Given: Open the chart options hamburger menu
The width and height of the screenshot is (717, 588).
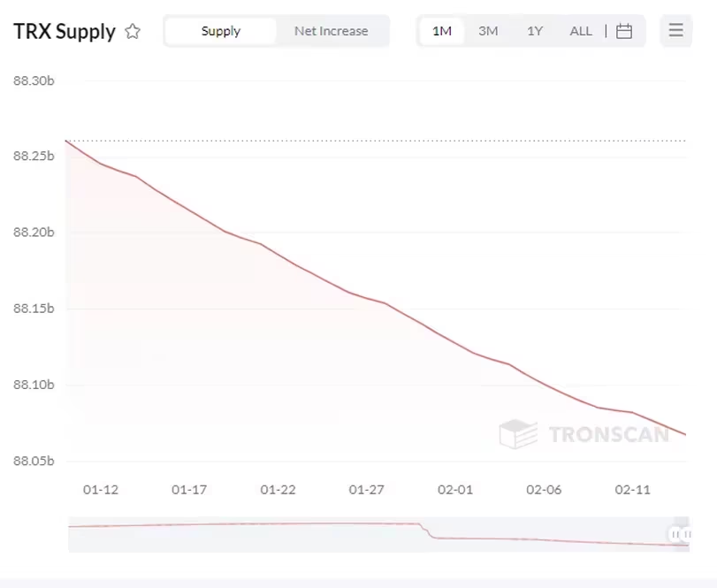Looking at the screenshot, I should point(675,30).
